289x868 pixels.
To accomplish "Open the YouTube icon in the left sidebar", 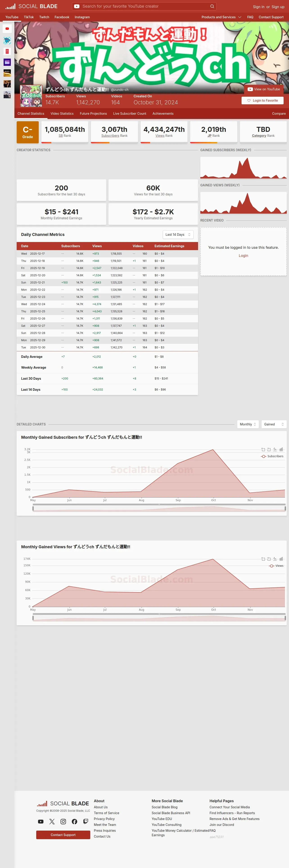I will (7, 29).
